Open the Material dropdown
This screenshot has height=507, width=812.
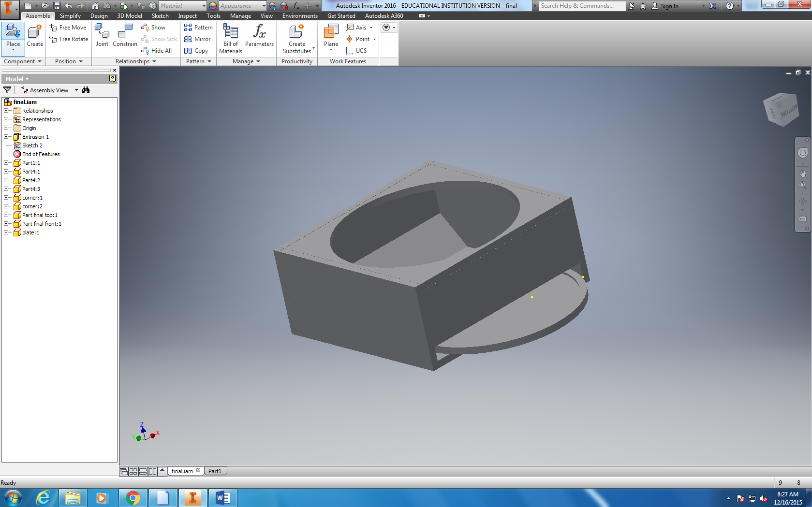click(x=204, y=6)
